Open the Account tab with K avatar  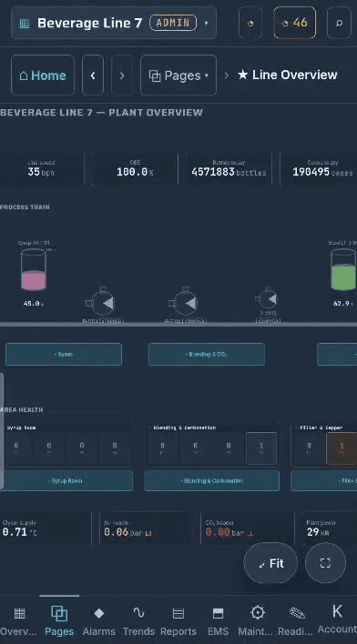point(337,621)
